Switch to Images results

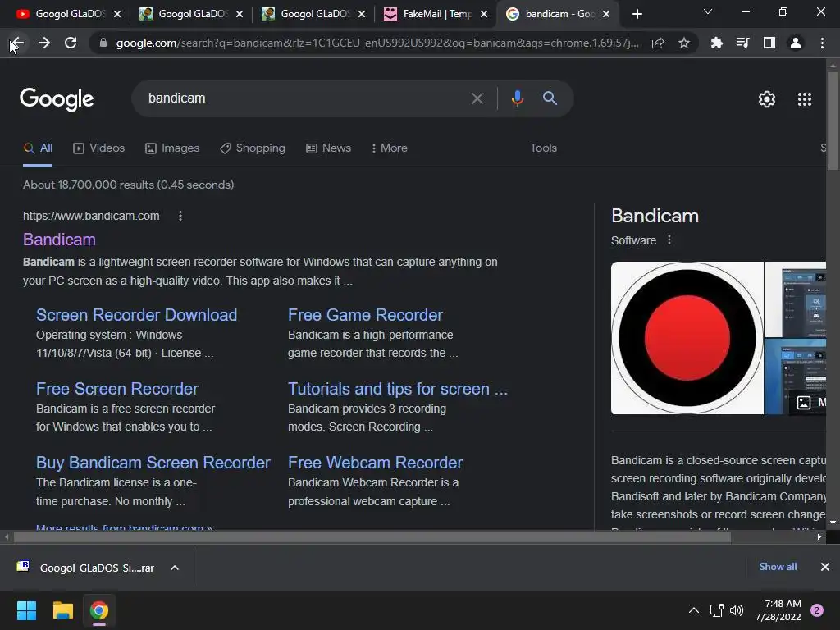pos(172,148)
